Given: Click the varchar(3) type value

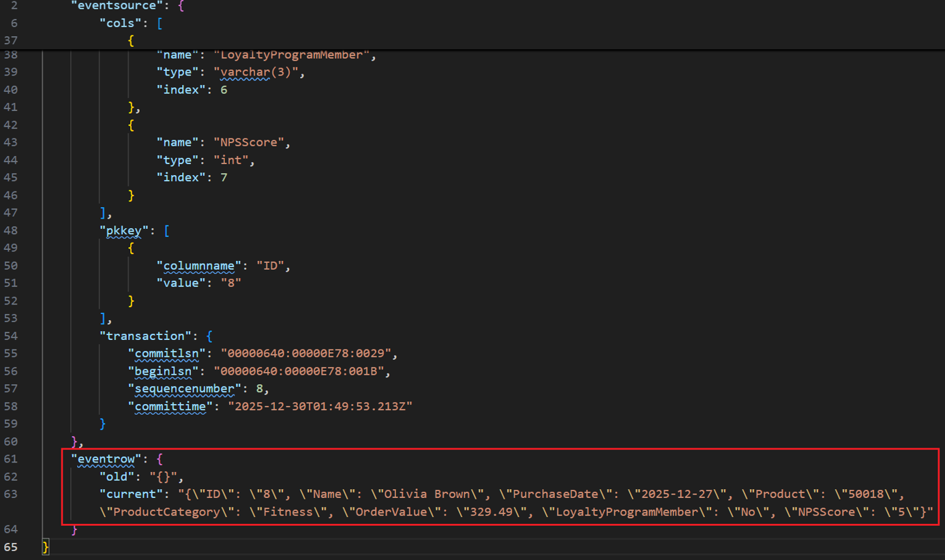Looking at the screenshot, I should (256, 72).
